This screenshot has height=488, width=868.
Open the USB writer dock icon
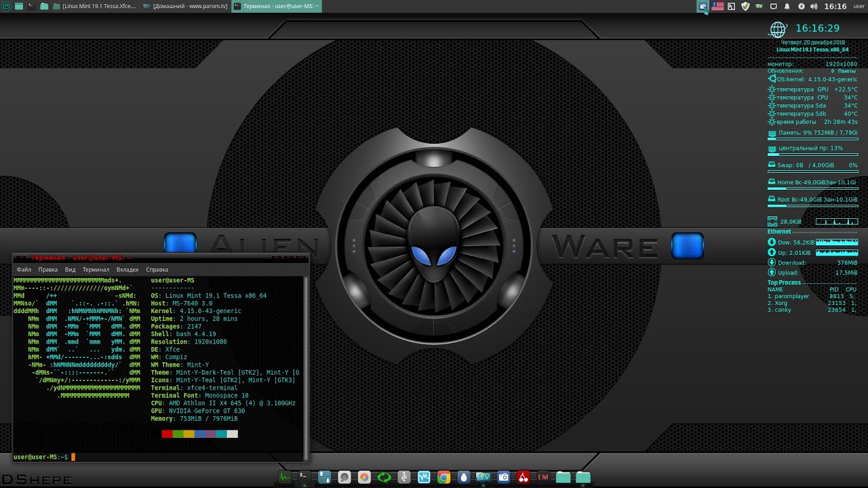pos(403,477)
